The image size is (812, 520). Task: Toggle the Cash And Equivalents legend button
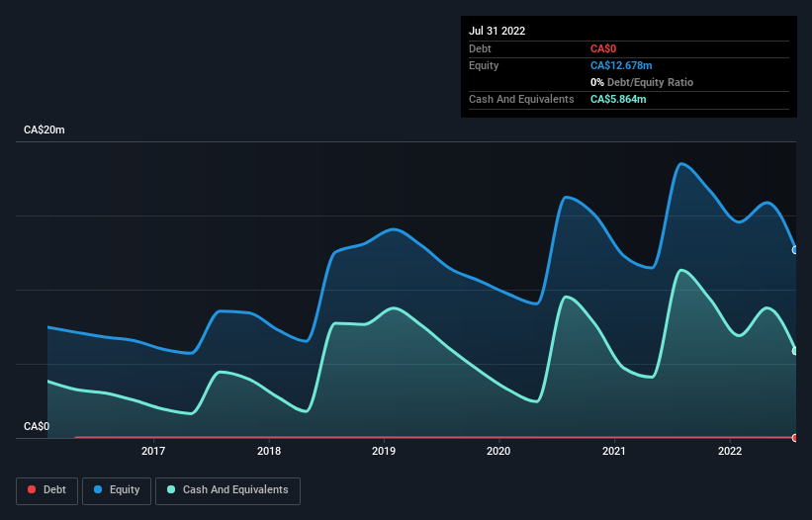(227, 490)
